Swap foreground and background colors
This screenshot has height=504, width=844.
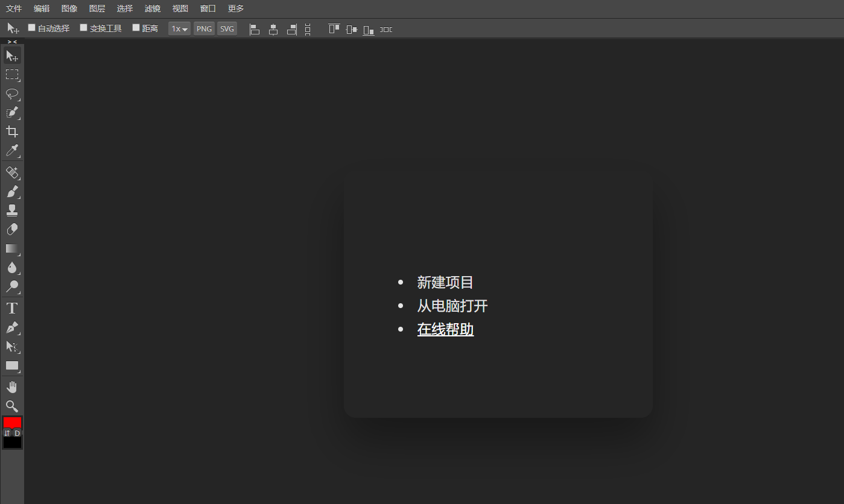click(7, 433)
